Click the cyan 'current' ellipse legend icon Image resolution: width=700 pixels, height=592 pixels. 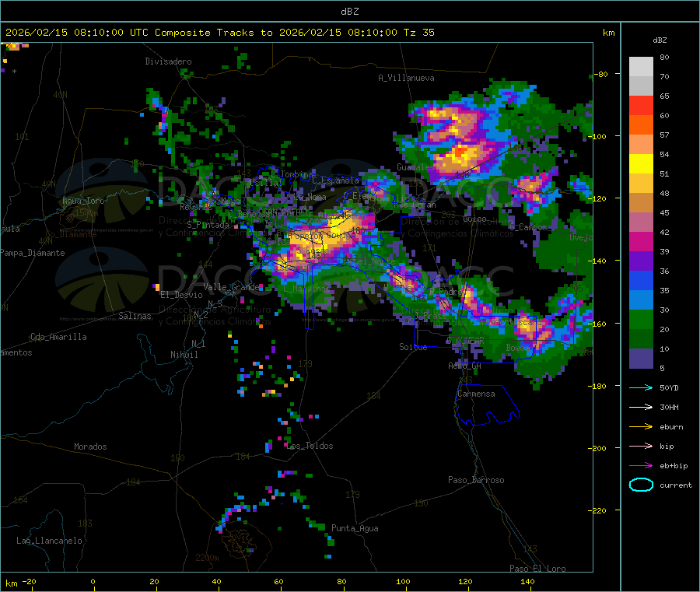click(641, 485)
